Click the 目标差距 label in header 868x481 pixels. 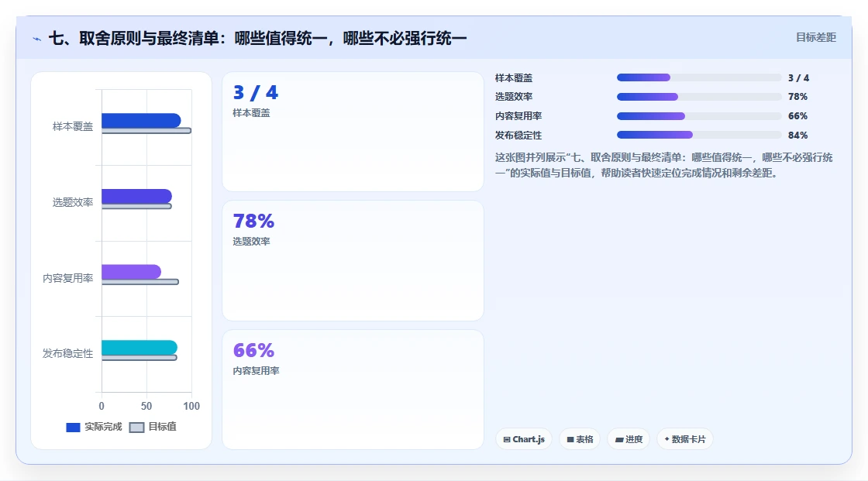pyautogui.click(x=816, y=37)
